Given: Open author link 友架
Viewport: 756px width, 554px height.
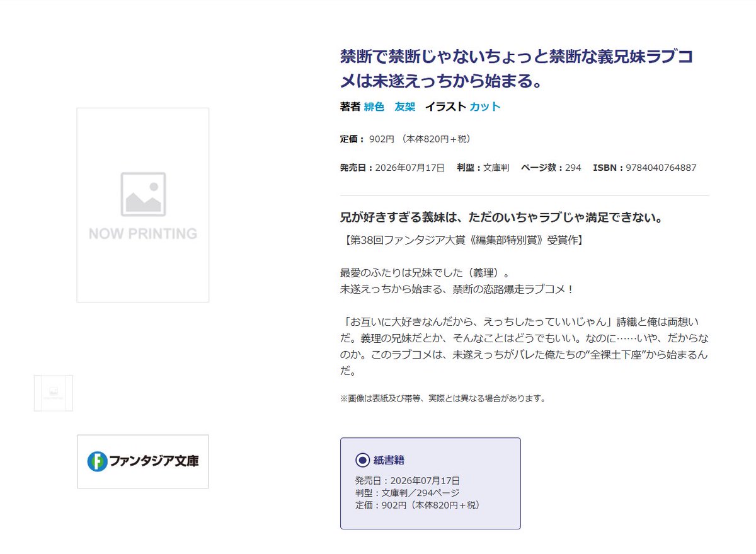Looking at the screenshot, I should click(x=405, y=107).
